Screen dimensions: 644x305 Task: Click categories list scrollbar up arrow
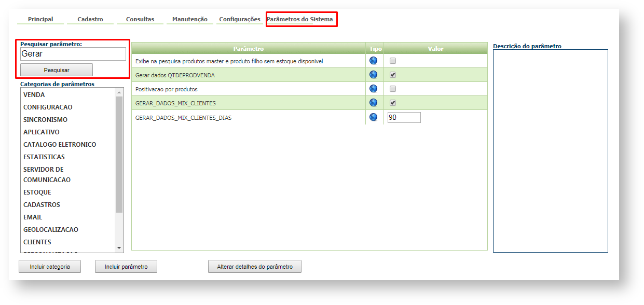[119, 92]
